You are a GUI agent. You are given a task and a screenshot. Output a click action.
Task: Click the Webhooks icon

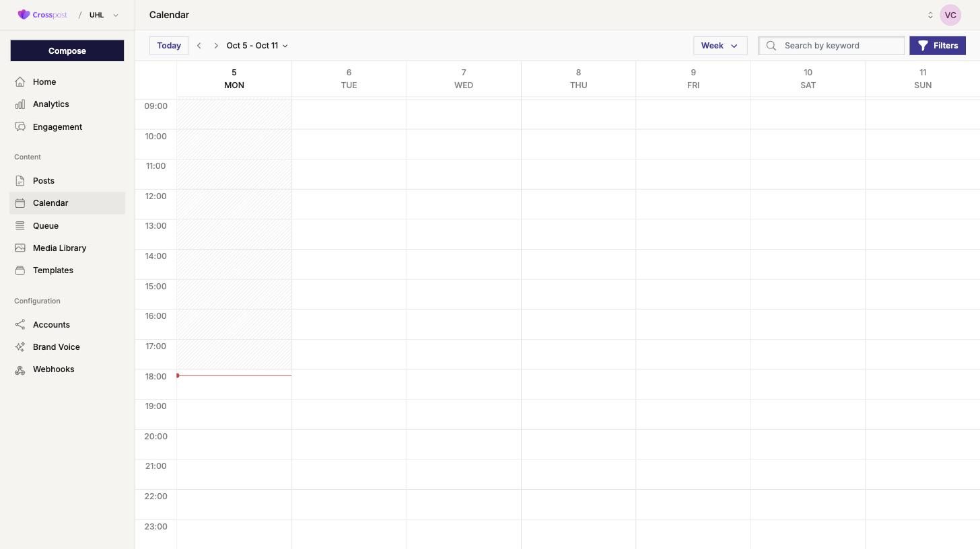click(20, 369)
